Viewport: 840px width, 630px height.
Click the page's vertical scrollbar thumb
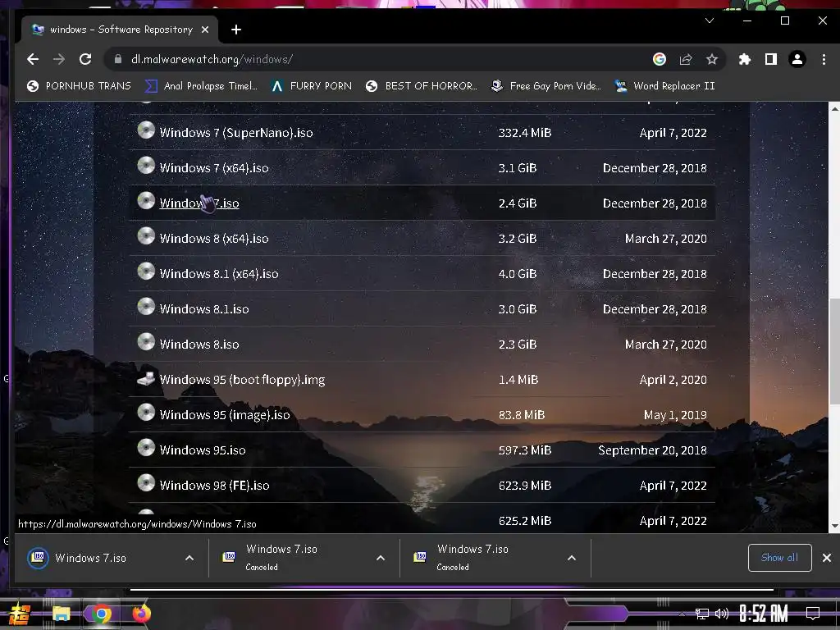(834, 351)
